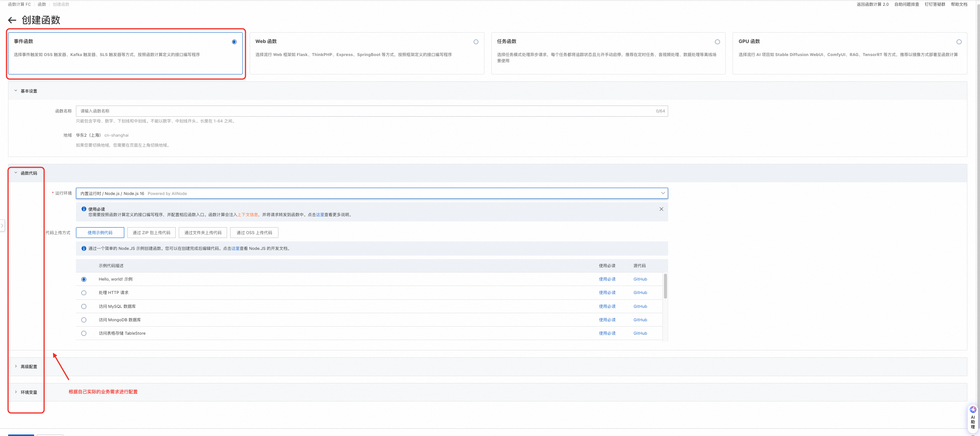The width and height of the screenshot is (980, 436).
Task: Open 自助问题排查 link
Action: pyautogui.click(x=907, y=5)
